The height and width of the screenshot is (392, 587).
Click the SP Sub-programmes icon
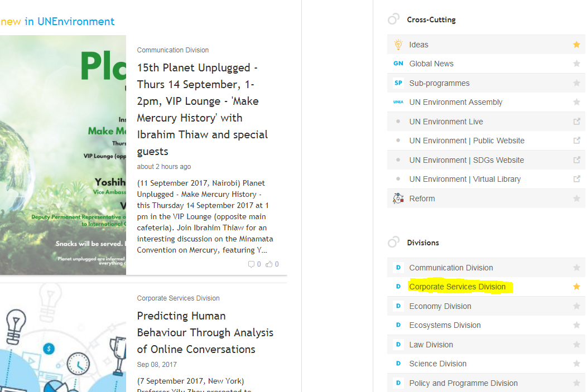pyautogui.click(x=398, y=83)
